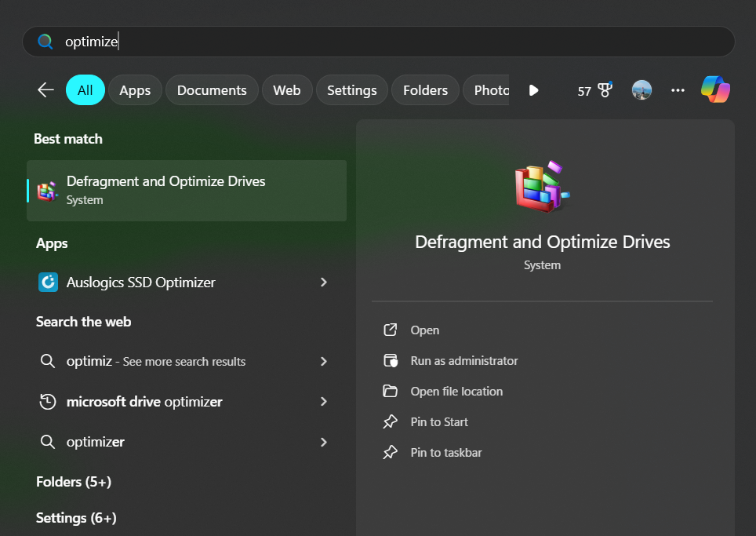Open the Settings filter tab
756x536 pixels.
[x=351, y=90]
